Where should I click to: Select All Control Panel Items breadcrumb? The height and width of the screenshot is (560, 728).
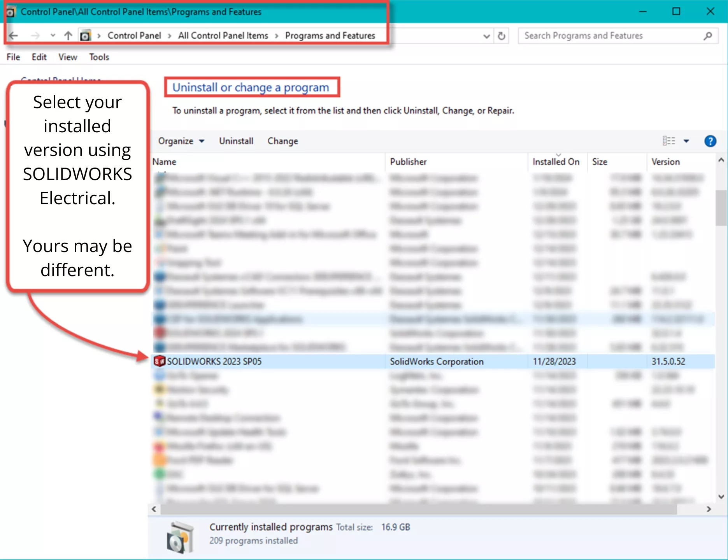(223, 36)
